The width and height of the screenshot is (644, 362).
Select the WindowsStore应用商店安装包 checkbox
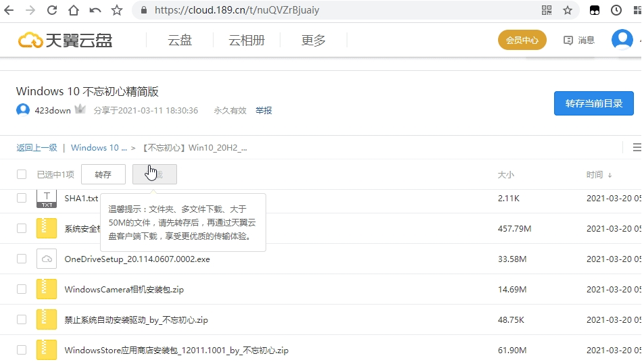[22, 350]
